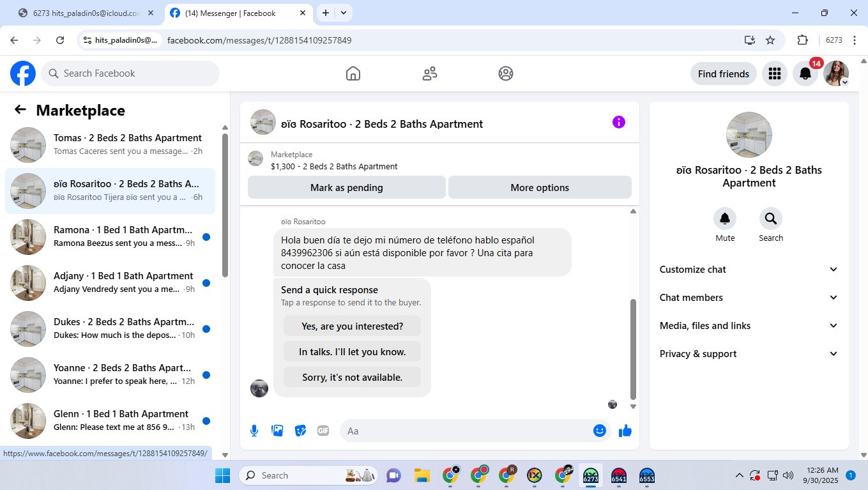Image resolution: width=868 pixels, height=490 pixels.
Task: Send a thumbs-up like
Action: [625, 431]
